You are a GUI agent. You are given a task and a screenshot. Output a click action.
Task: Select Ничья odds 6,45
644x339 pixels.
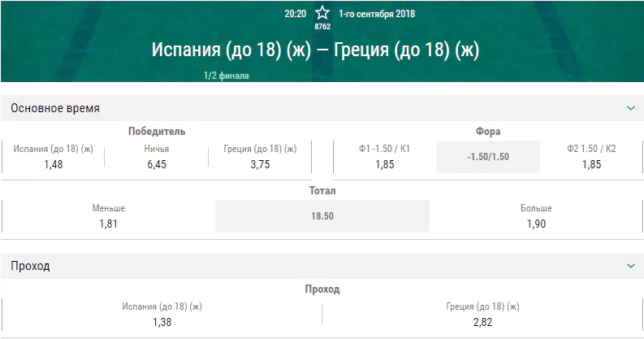157,157
